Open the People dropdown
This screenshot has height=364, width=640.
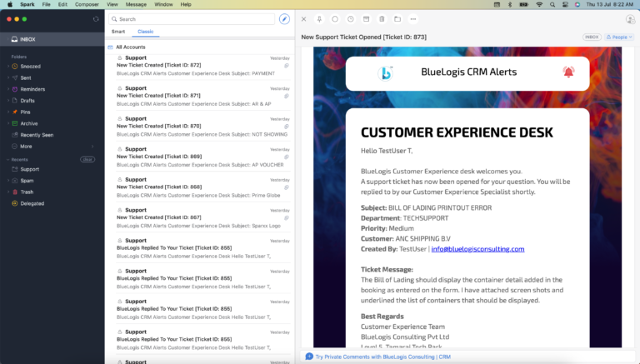click(619, 37)
